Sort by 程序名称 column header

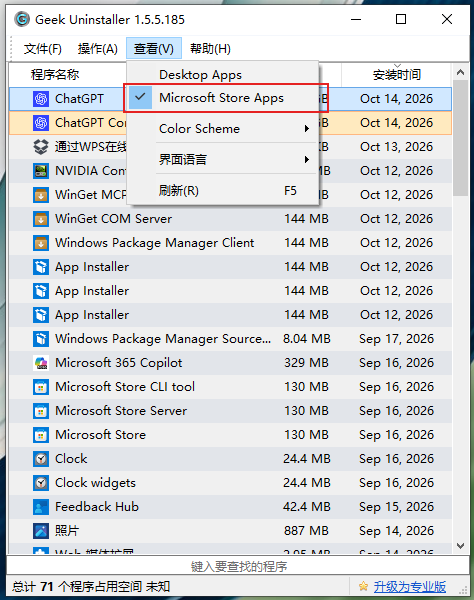[55, 75]
